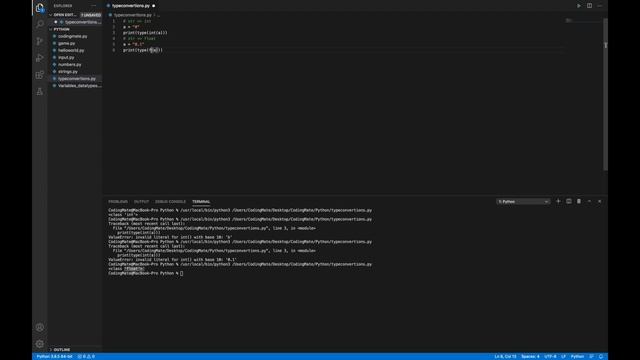Select typeconvertions.py in PYTHON folder

point(77,79)
